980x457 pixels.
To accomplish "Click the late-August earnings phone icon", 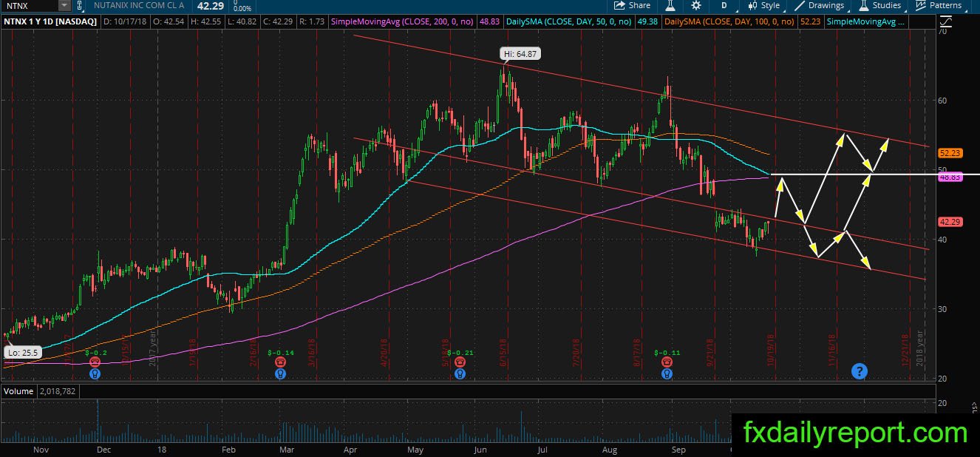I will 667,362.
